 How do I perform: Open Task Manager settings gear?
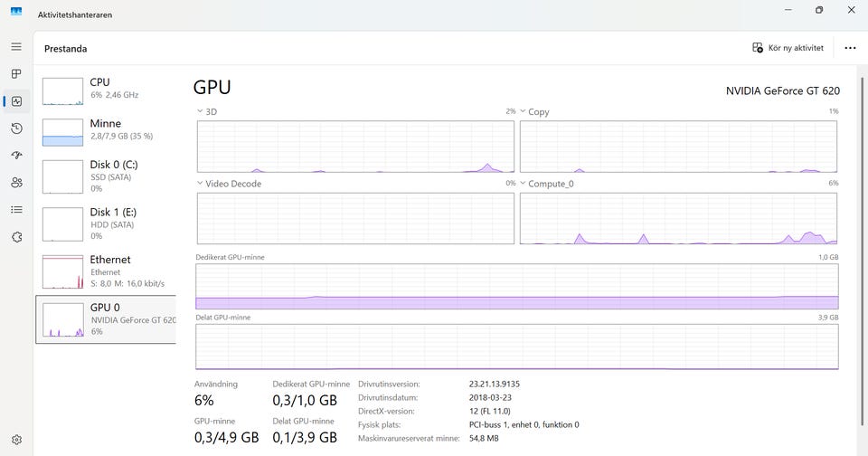click(x=16, y=441)
